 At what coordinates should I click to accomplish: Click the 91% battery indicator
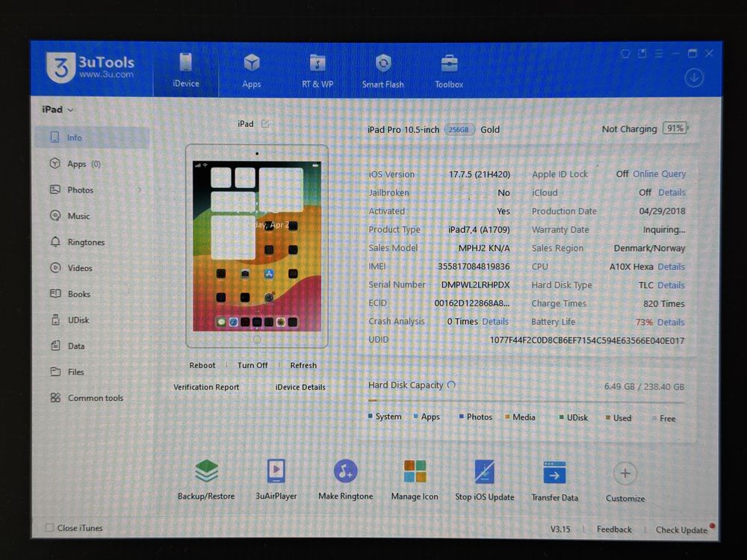tap(675, 128)
